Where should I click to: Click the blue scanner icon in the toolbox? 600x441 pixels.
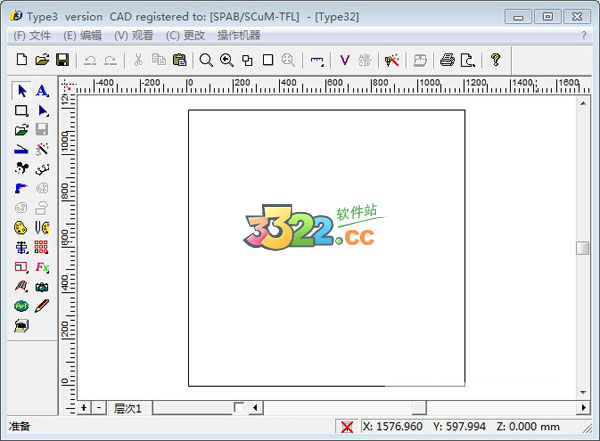[x=21, y=149]
